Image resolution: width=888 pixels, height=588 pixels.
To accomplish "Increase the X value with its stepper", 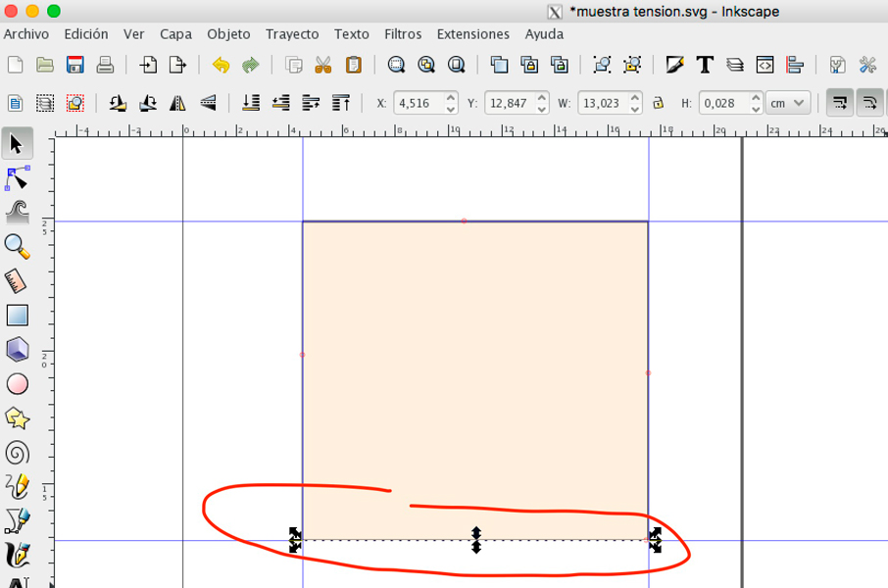I will point(449,97).
